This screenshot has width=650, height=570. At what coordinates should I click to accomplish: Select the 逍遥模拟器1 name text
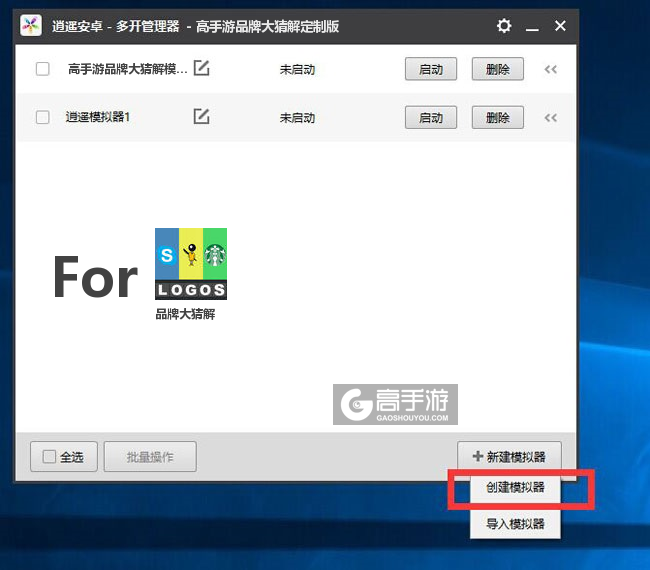click(98, 117)
